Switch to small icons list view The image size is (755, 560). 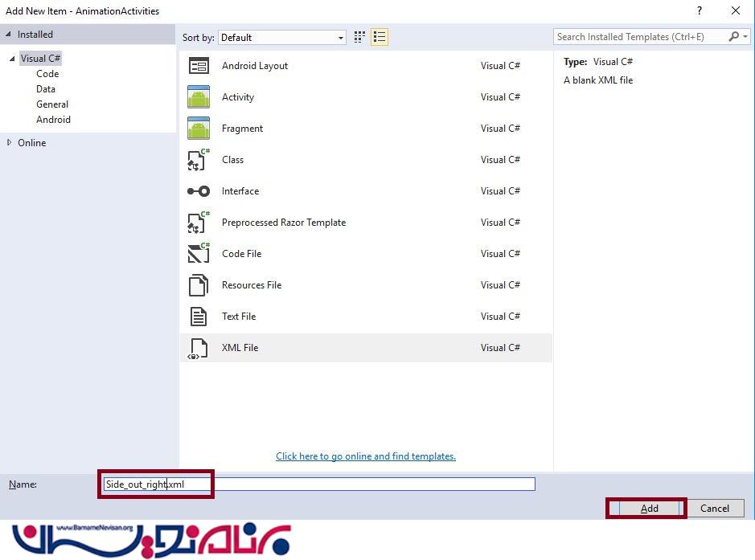coord(380,37)
